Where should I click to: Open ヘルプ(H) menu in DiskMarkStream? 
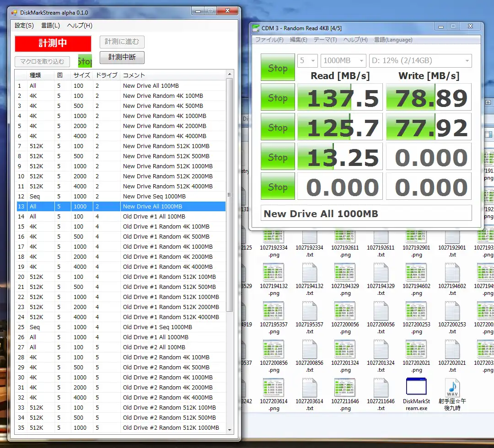pos(80,26)
